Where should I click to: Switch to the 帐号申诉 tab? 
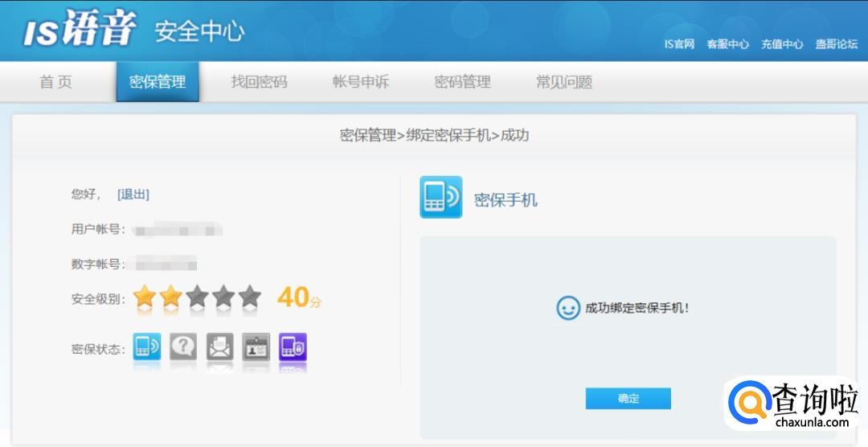pyautogui.click(x=361, y=82)
